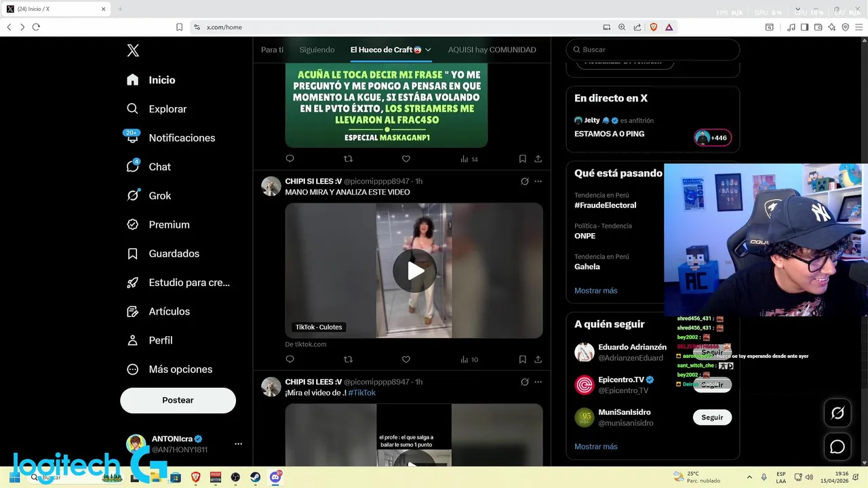
Task: Open account menu dots next to ANTONIcra
Action: point(238,444)
